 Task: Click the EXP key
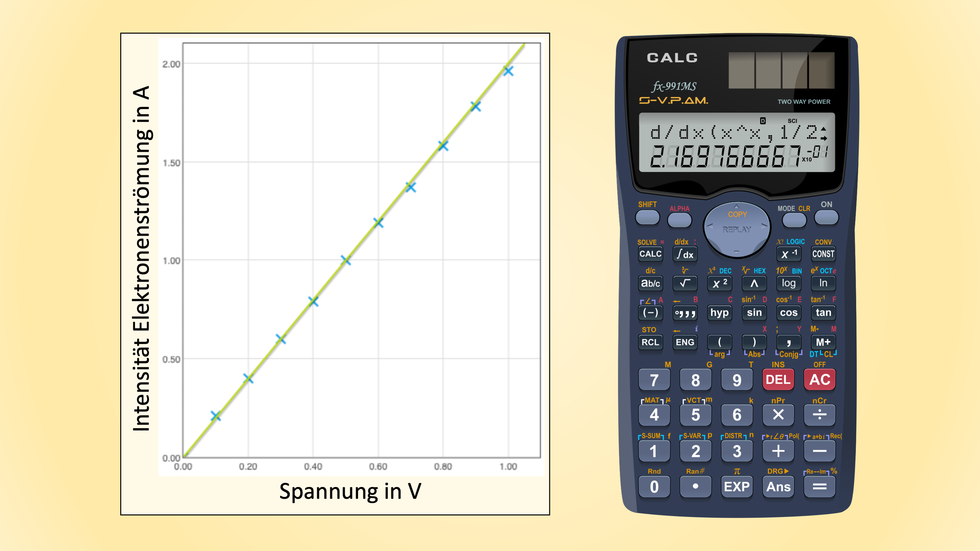point(737,486)
